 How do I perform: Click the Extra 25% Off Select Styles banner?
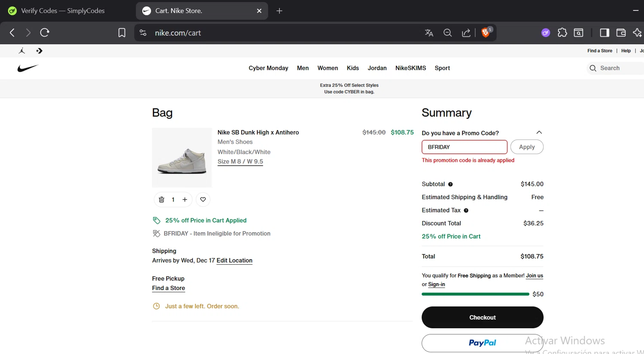coord(349,88)
